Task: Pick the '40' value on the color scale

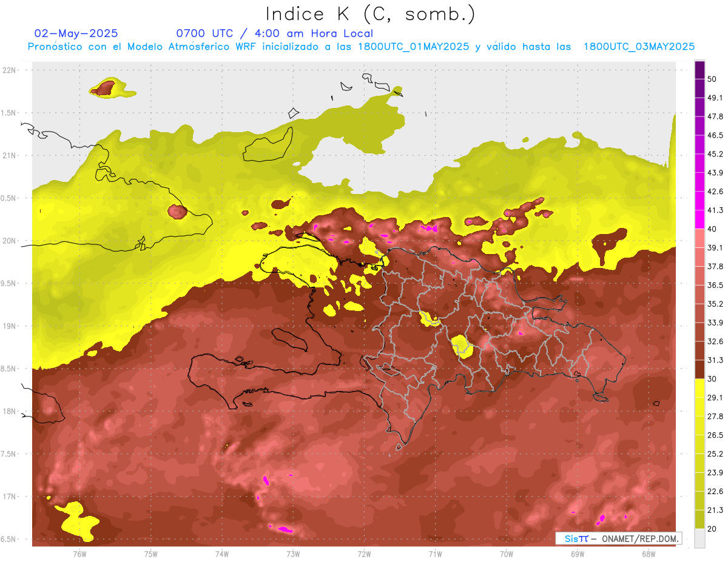Action: point(712,229)
